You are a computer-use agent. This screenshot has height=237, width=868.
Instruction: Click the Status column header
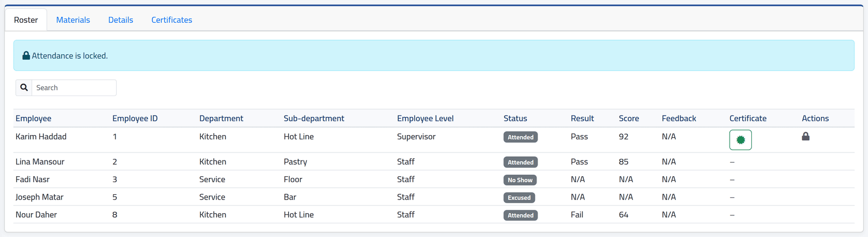(x=515, y=118)
